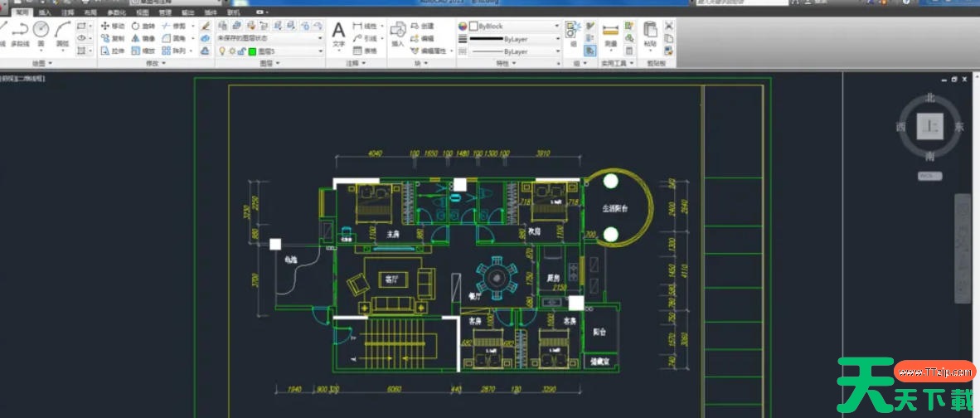
Task: Click the ViewCube top face (上)
Action: pos(930,128)
